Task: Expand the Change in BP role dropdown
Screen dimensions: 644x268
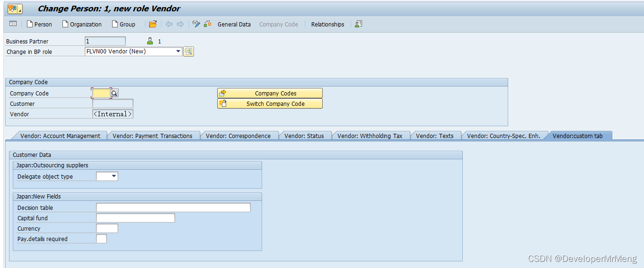Action: [178, 51]
